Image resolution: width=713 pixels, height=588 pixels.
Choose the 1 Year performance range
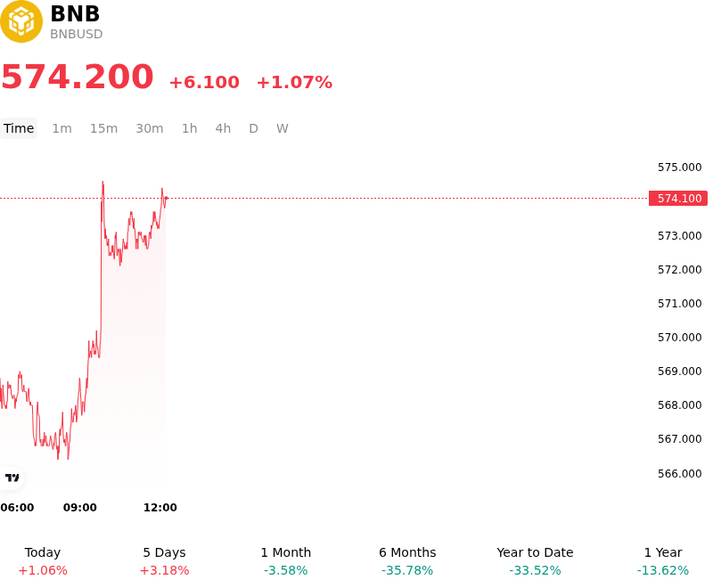[x=663, y=561]
